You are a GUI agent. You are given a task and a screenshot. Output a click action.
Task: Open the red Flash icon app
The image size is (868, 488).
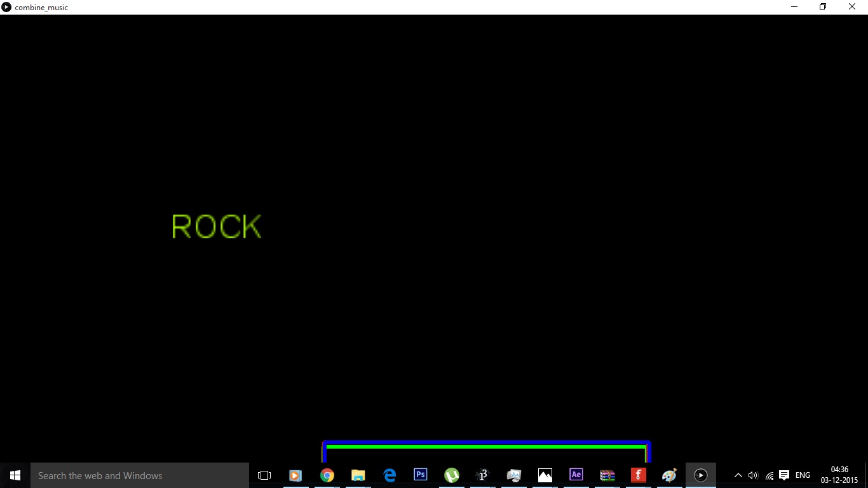[x=638, y=475]
